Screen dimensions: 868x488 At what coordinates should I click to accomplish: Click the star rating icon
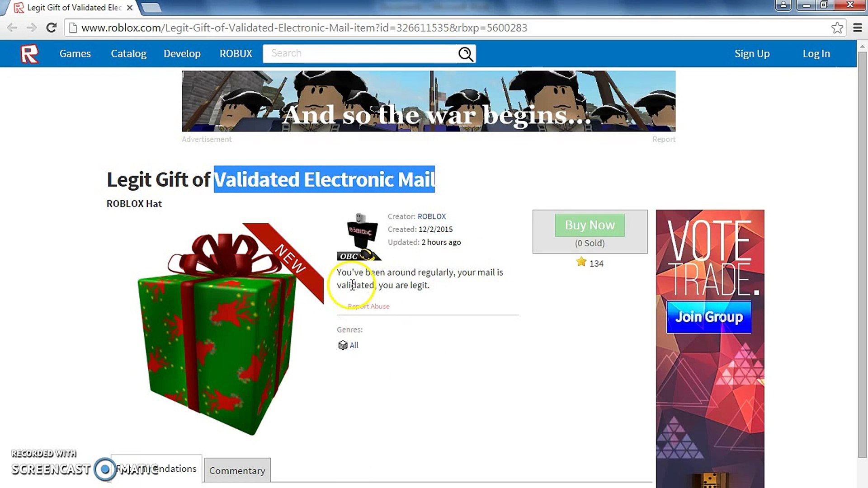[x=581, y=262]
